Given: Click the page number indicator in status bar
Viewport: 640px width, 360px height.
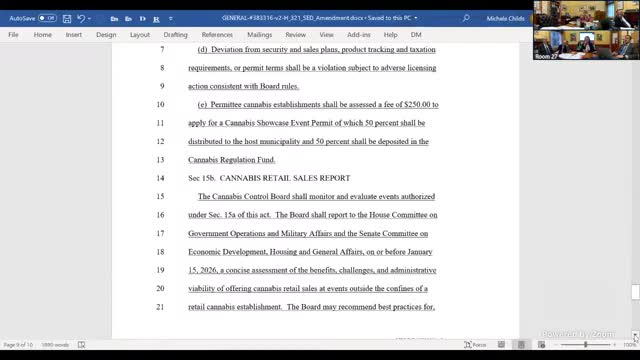Looking at the screenshot, I should tap(18, 345).
